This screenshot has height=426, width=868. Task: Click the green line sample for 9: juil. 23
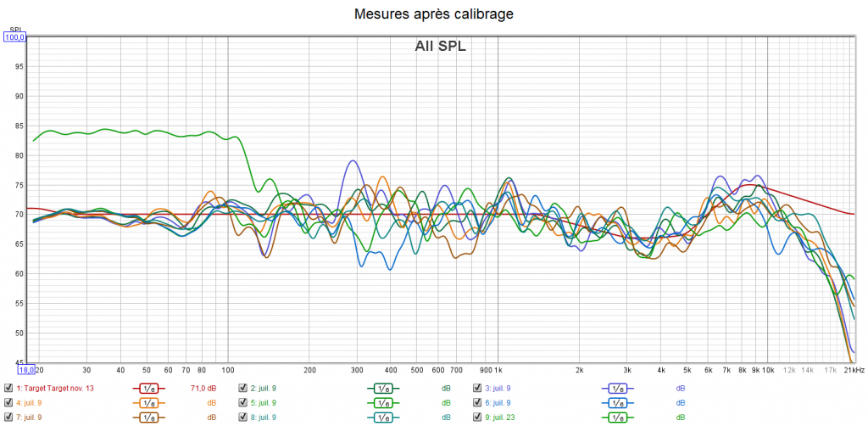tap(617, 418)
